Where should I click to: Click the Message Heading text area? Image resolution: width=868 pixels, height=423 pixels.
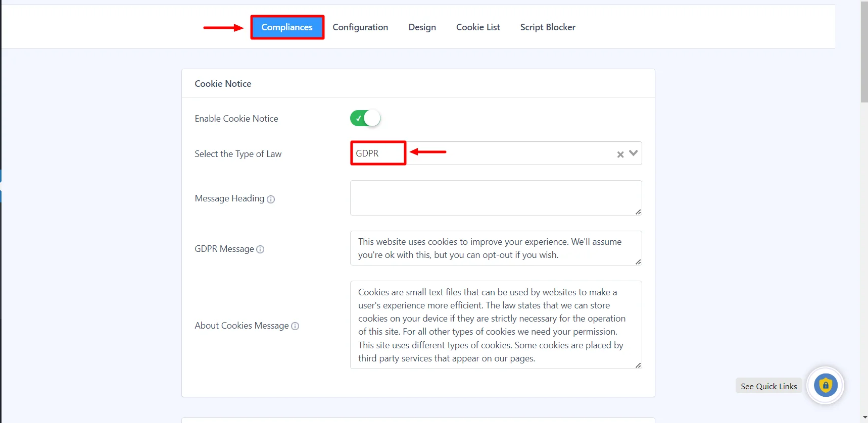click(496, 198)
